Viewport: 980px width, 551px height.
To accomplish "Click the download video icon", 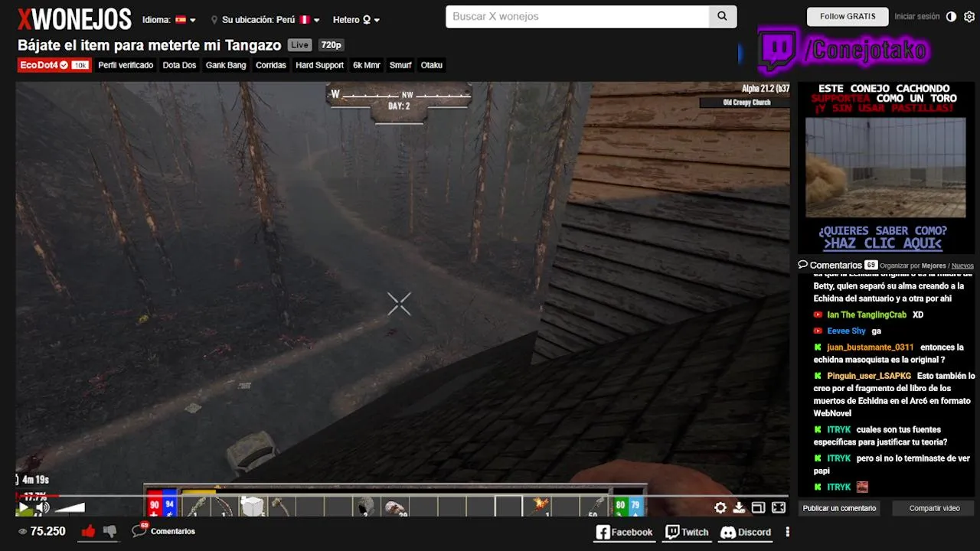I will 739,507.
